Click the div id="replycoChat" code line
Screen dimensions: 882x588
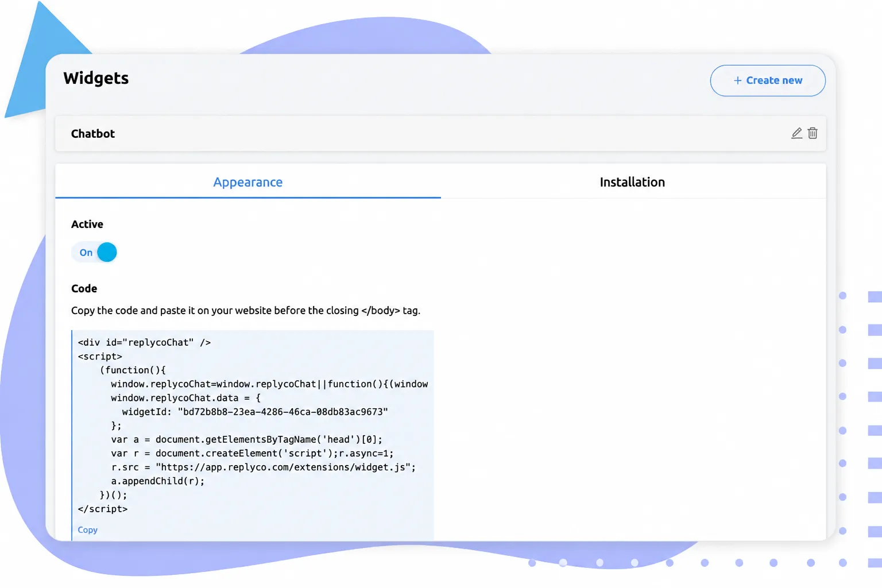[144, 343]
